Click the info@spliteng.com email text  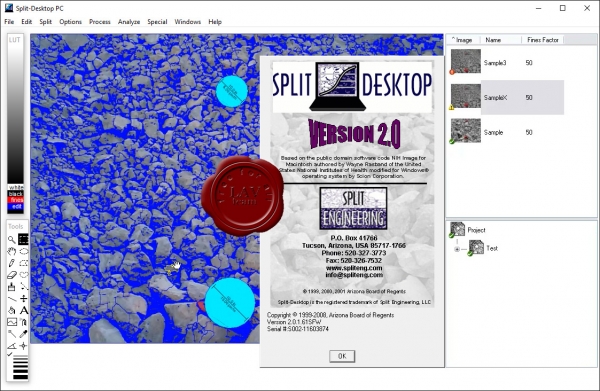click(x=354, y=275)
